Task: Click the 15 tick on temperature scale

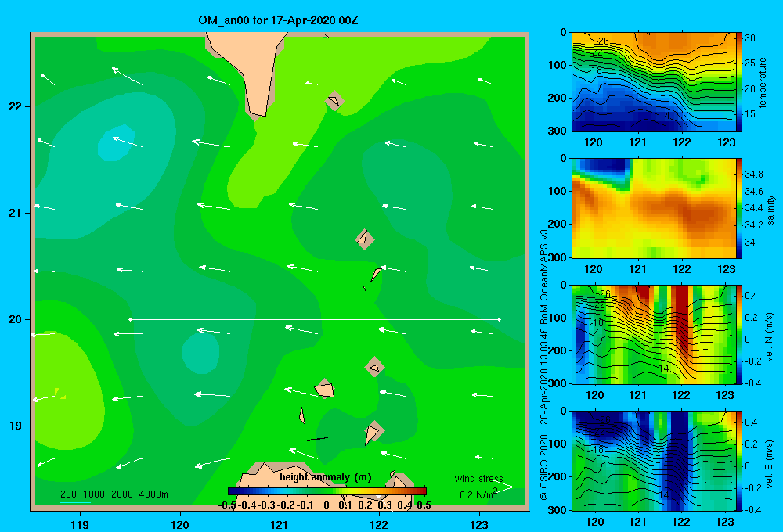Action: 749,113
